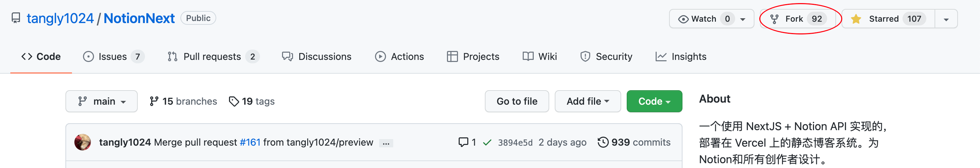Viewport: 980px width, 168px height.
Task: Click the repository book icon beside tangly1024
Action: 15,18
